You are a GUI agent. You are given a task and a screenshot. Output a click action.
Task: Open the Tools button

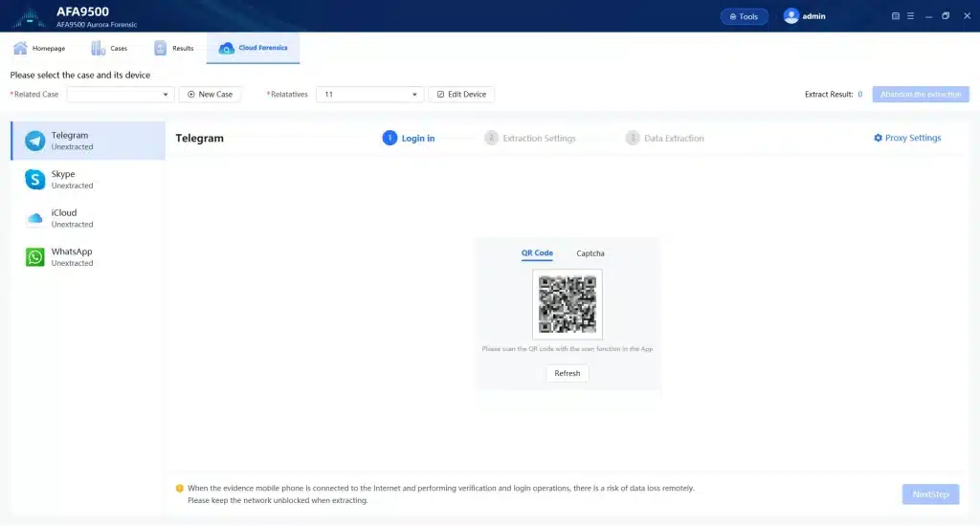pyautogui.click(x=744, y=17)
